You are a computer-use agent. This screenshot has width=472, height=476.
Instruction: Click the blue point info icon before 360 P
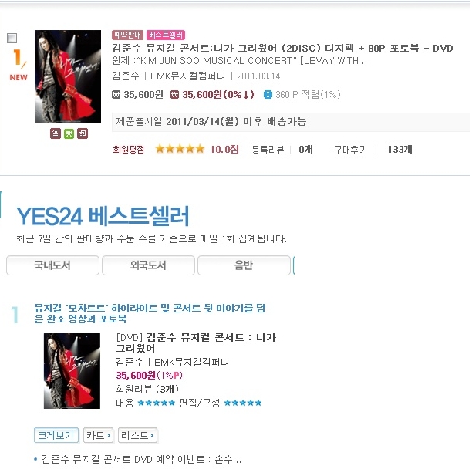(x=268, y=95)
